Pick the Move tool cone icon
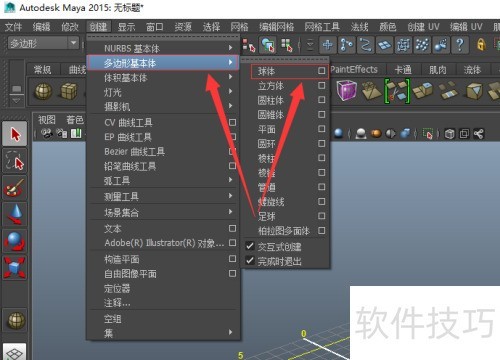The height and width of the screenshot is (360, 500). point(15,214)
